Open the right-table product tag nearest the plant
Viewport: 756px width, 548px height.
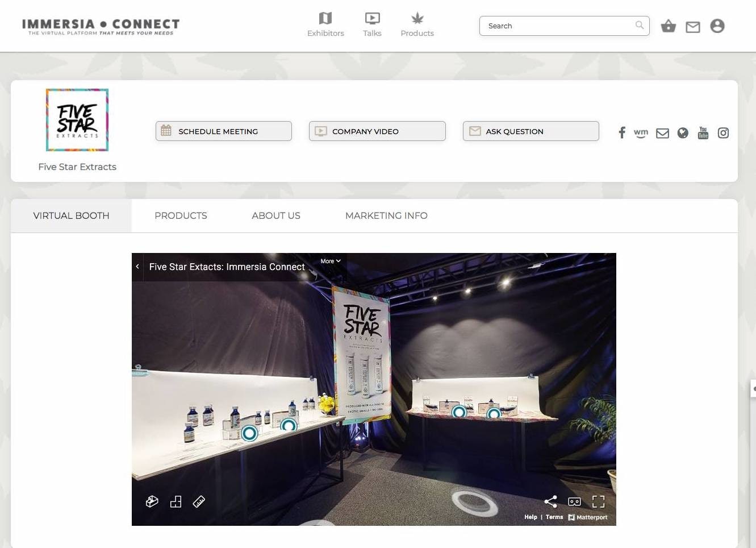point(494,414)
